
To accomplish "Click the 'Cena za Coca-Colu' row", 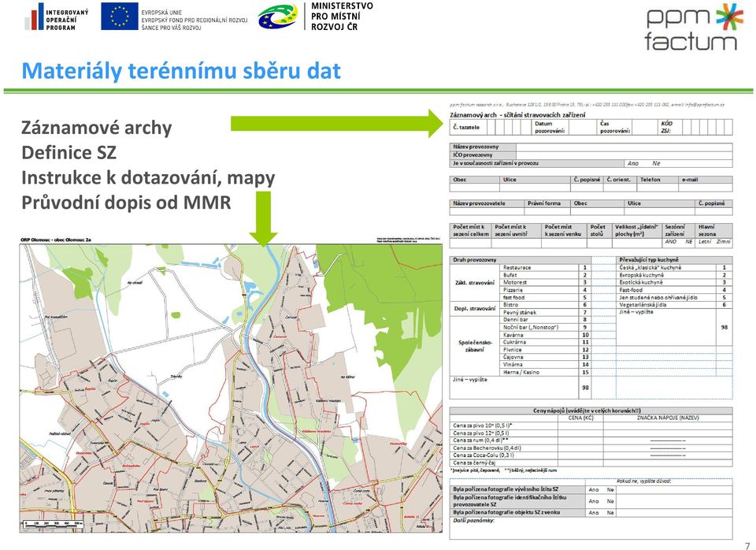I will tap(591, 455).
